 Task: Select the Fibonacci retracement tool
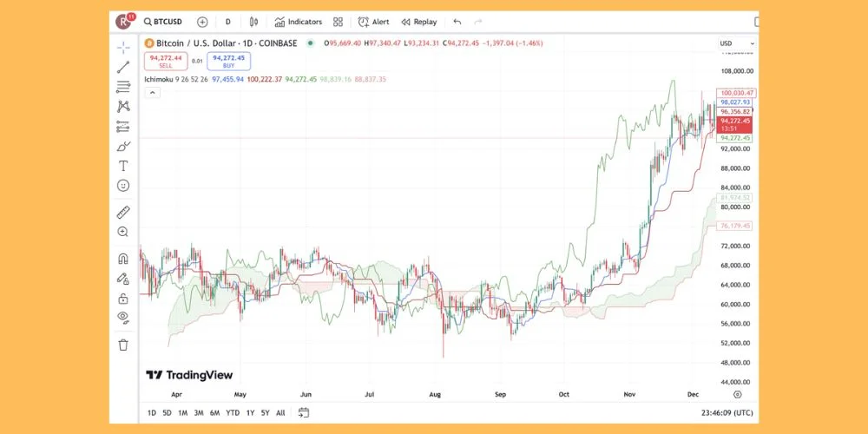(x=123, y=86)
